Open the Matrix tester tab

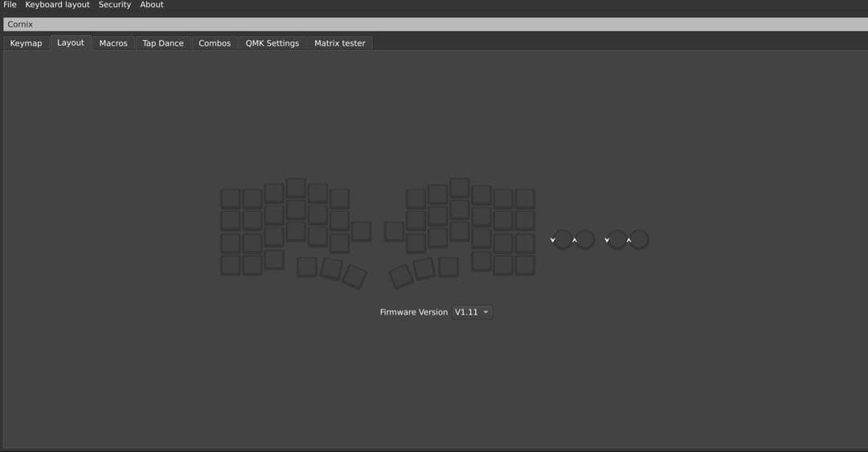[x=339, y=43]
